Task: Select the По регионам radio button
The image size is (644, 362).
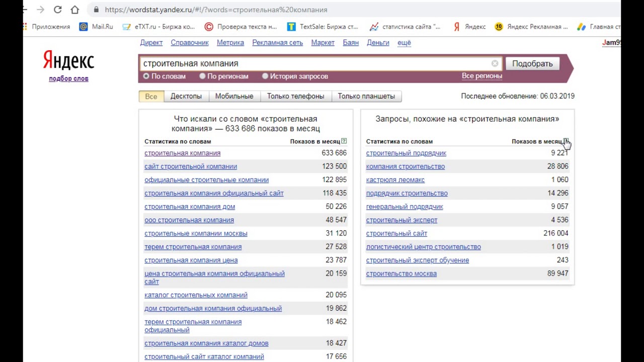Action: tap(202, 76)
